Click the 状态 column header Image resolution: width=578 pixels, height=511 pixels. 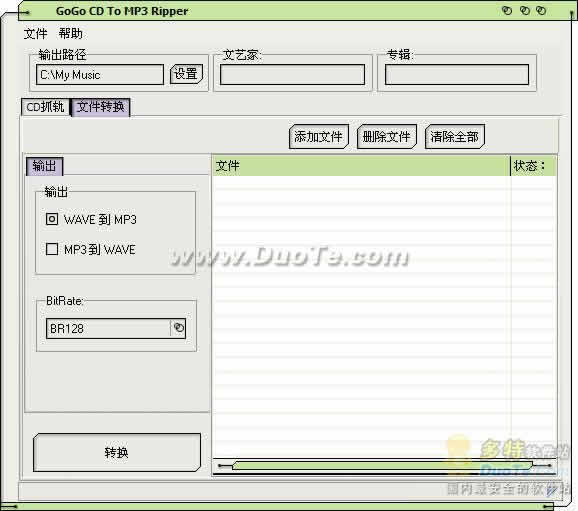click(x=533, y=166)
